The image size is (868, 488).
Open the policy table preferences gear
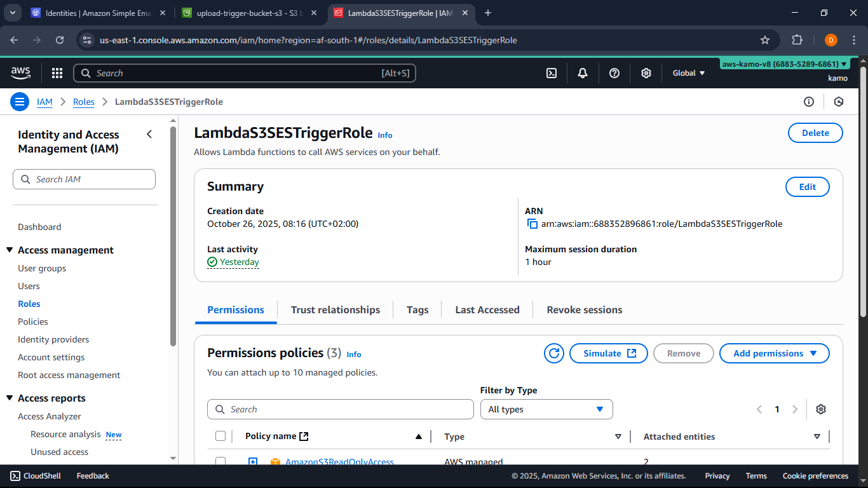[x=821, y=409]
